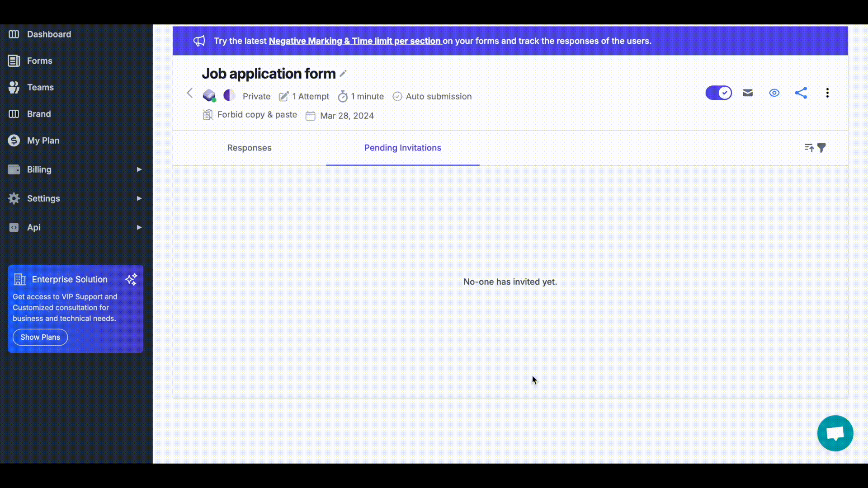Click the Forbid copy & paste icon

pos(208,115)
